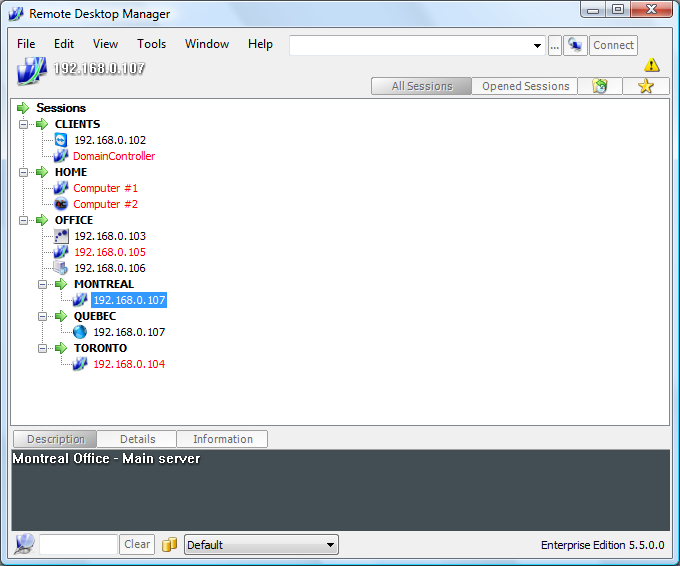
Task: Click the Connect button
Action: point(613,45)
